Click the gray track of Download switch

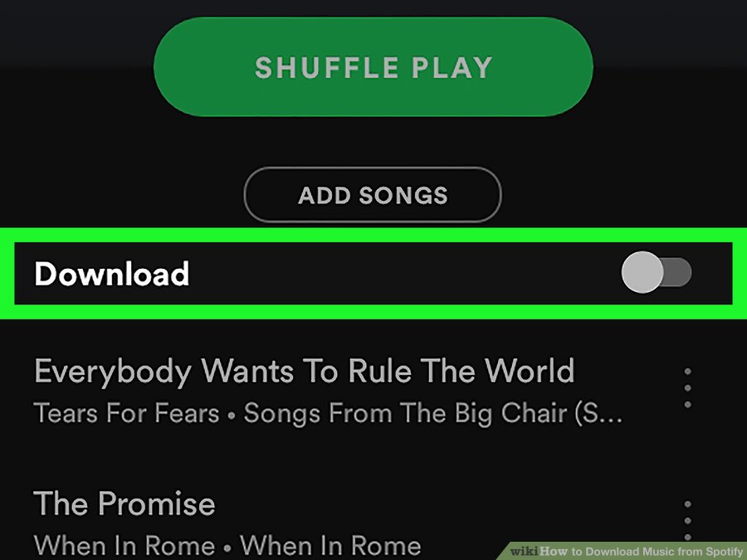678,272
